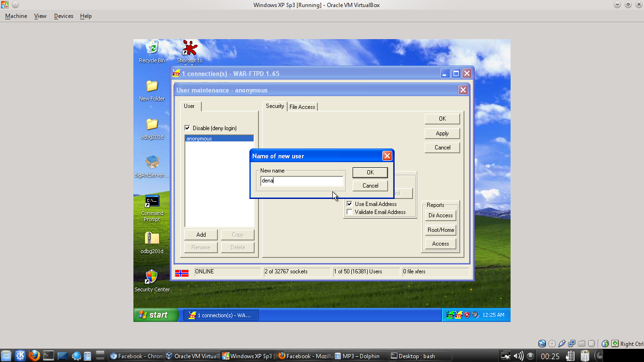
Task: Switch to the Desktop : bash host task
Action: click(421, 356)
